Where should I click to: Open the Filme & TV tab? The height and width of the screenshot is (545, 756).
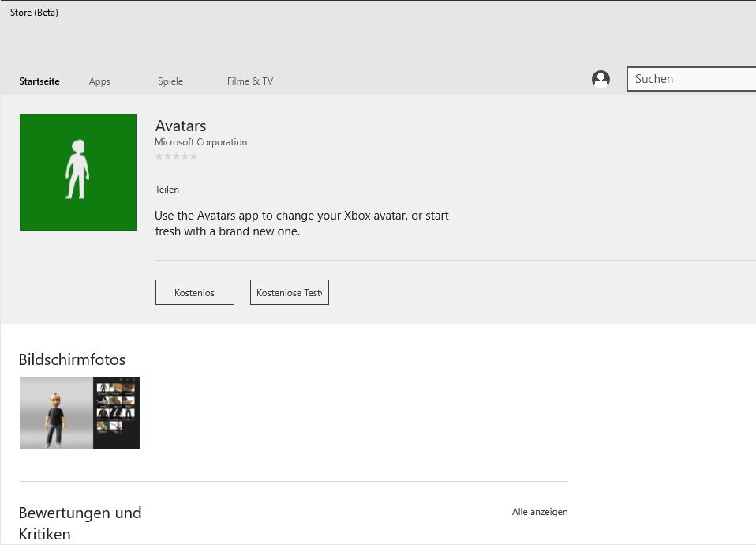250,81
